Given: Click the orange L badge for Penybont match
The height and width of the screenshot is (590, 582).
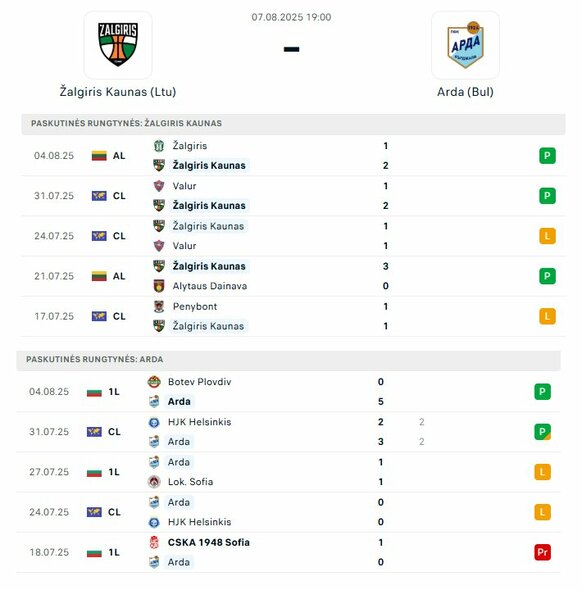Looking at the screenshot, I should (547, 316).
